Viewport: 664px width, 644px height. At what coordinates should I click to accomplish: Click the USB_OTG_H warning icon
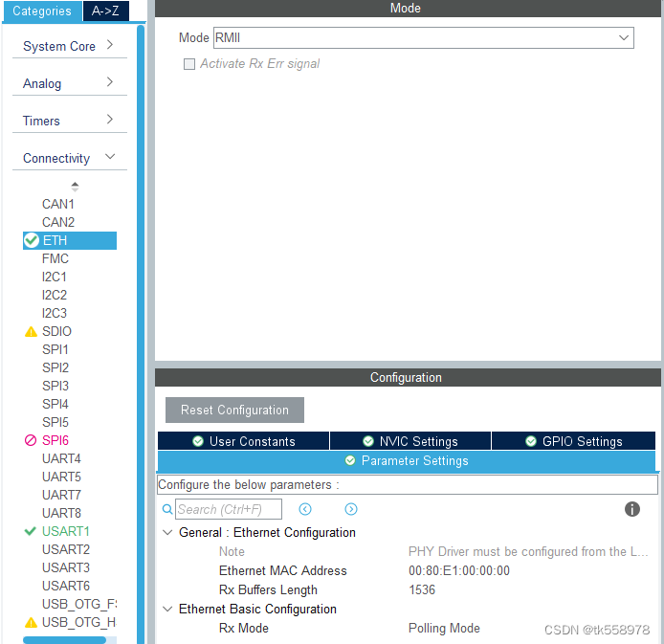click(x=31, y=622)
